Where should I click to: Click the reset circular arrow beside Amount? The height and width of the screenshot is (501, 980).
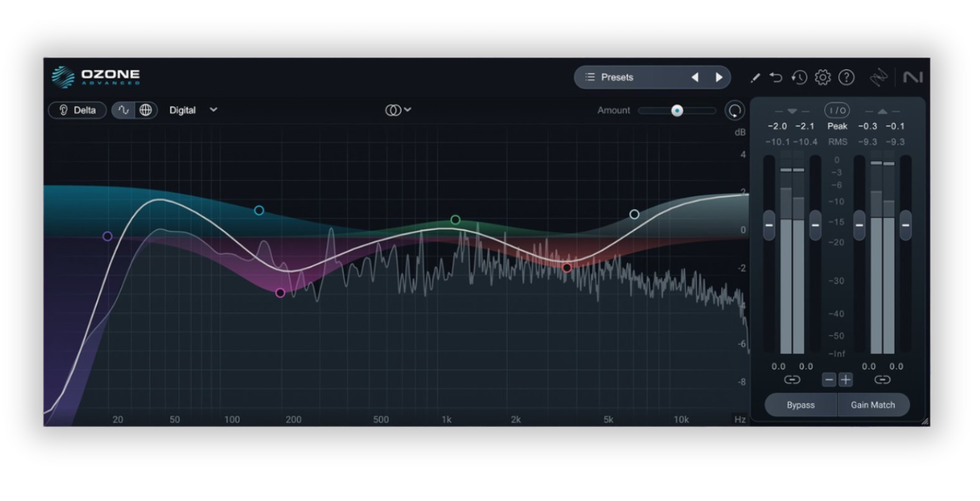(735, 110)
